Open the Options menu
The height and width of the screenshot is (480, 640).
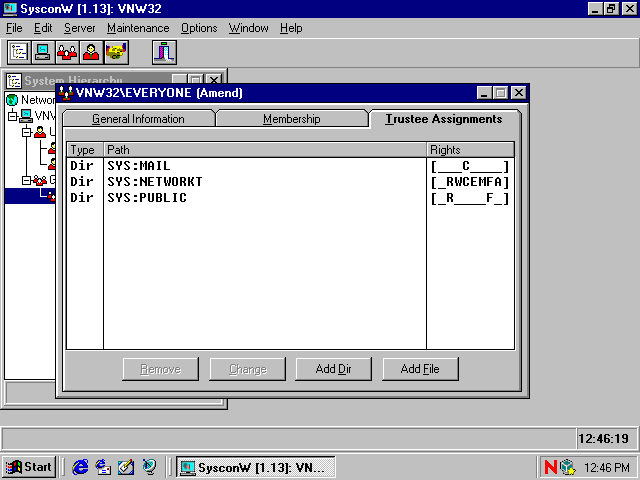[199, 28]
